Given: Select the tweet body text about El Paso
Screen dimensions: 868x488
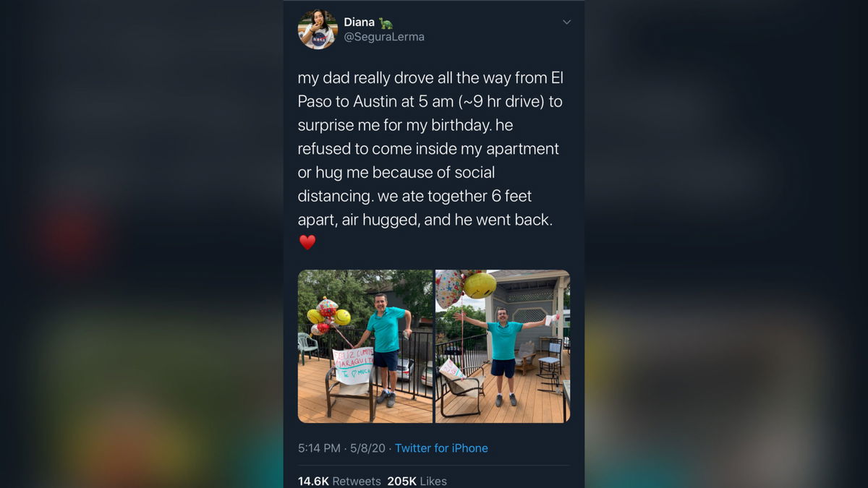Looking at the screenshot, I should tap(430, 148).
